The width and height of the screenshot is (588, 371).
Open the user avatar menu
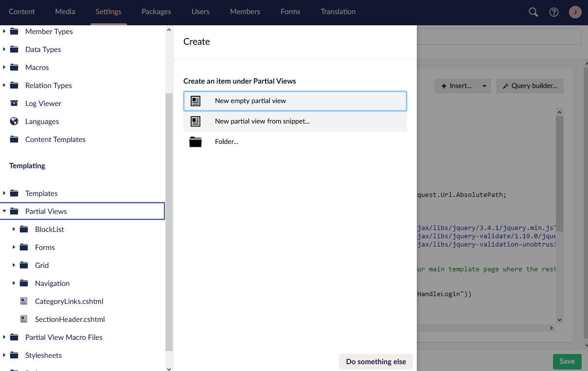click(575, 12)
